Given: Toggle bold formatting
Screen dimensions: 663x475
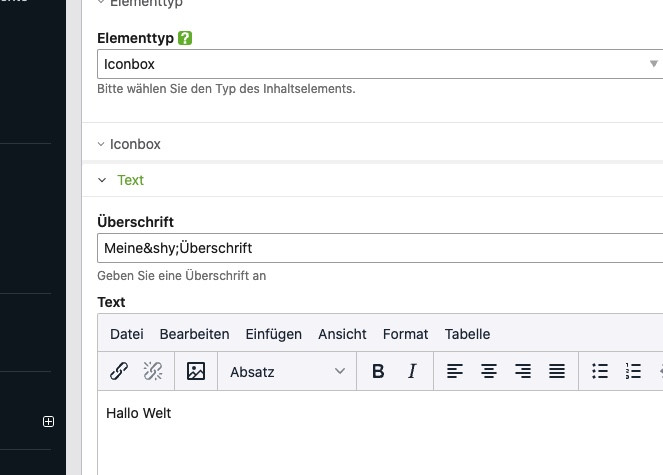Looking at the screenshot, I should (x=378, y=371).
